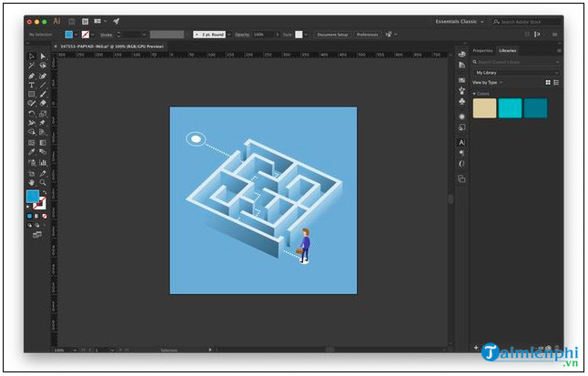Select the Perspective Grid tool
The image size is (588, 376).
pyautogui.click(x=43, y=132)
